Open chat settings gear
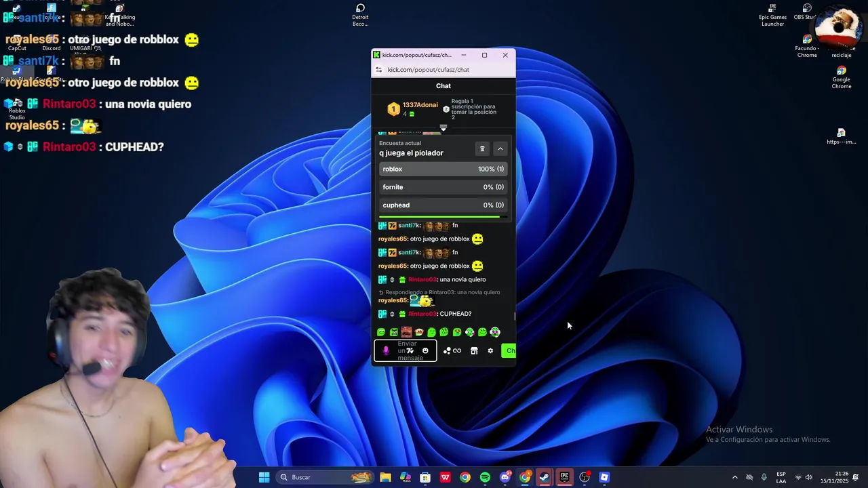Image resolution: width=868 pixels, height=488 pixels. (x=490, y=350)
